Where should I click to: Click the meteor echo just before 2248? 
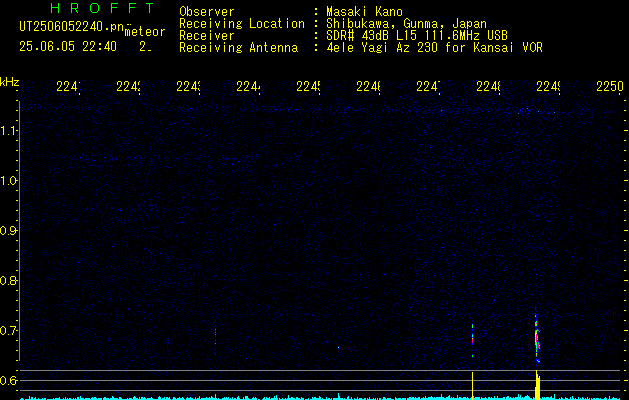point(473,339)
